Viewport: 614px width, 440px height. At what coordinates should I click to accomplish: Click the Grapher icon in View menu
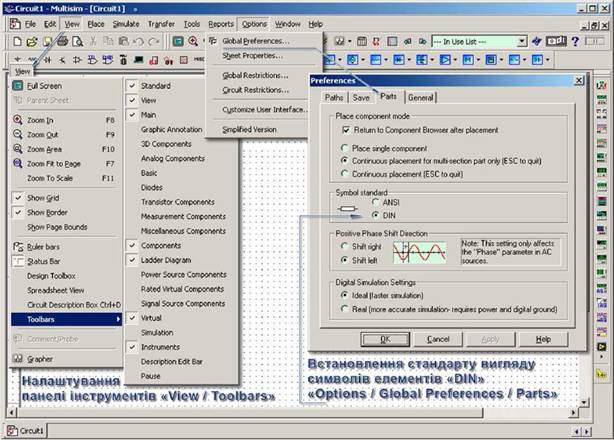[20, 358]
